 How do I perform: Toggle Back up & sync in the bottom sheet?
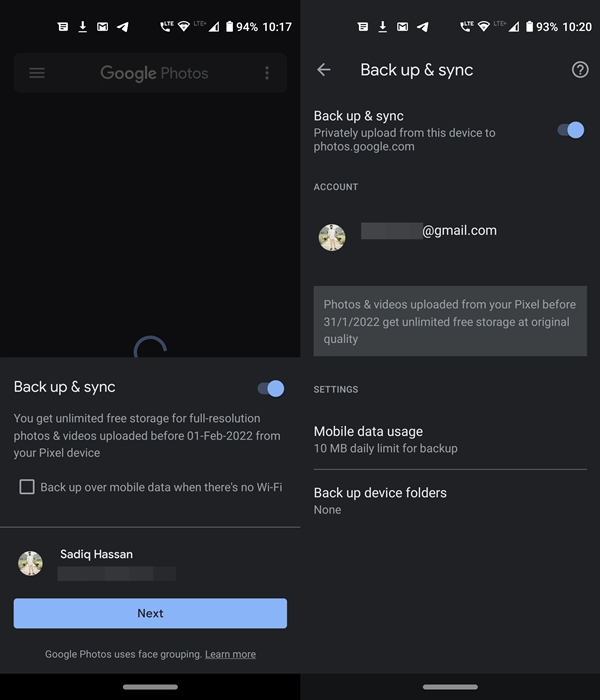(270, 388)
